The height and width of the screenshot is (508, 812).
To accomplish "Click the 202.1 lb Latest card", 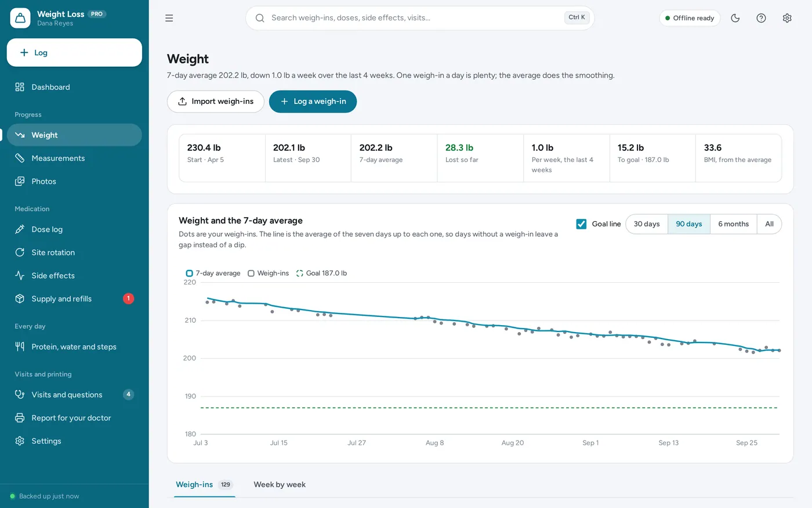I will tap(308, 158).
